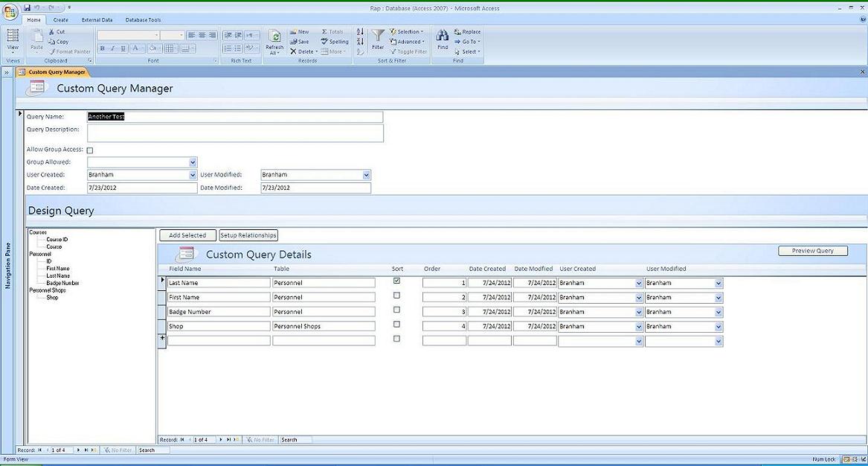The image size is (868, 466).
Task: Open the Group Allowed dropdown
Action: (x=193, y=162)
